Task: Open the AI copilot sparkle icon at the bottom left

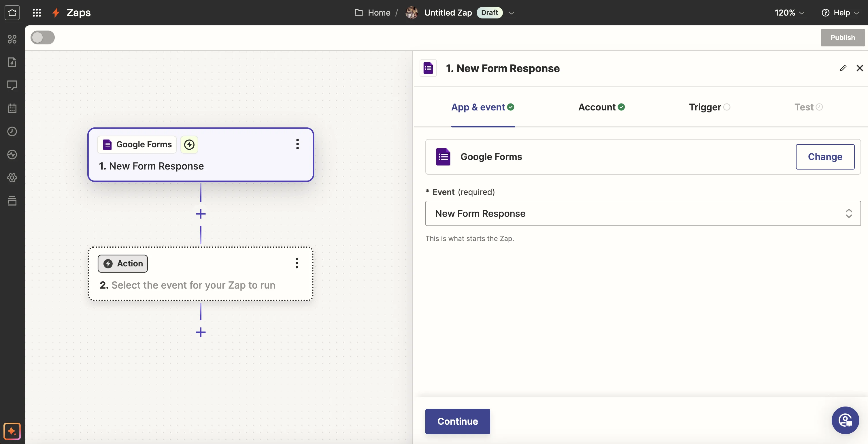Action: point(12,431)
